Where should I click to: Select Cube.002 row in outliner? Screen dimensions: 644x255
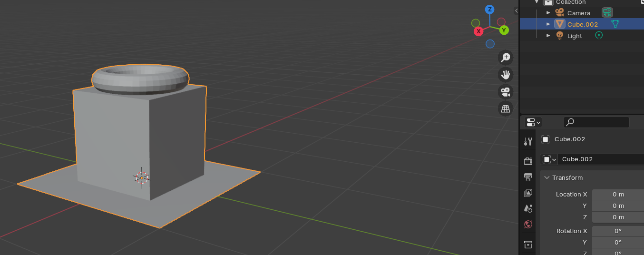point(582,24)
